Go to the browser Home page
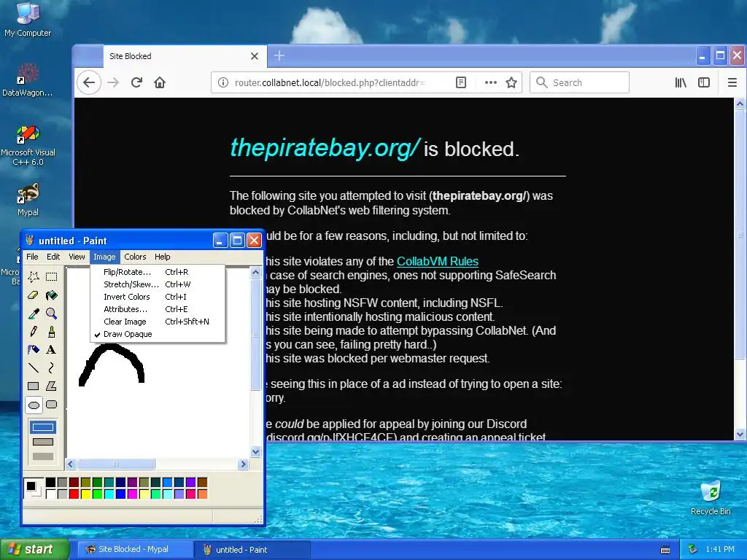The width and height of the screenshot is (747, 560). 160,82
